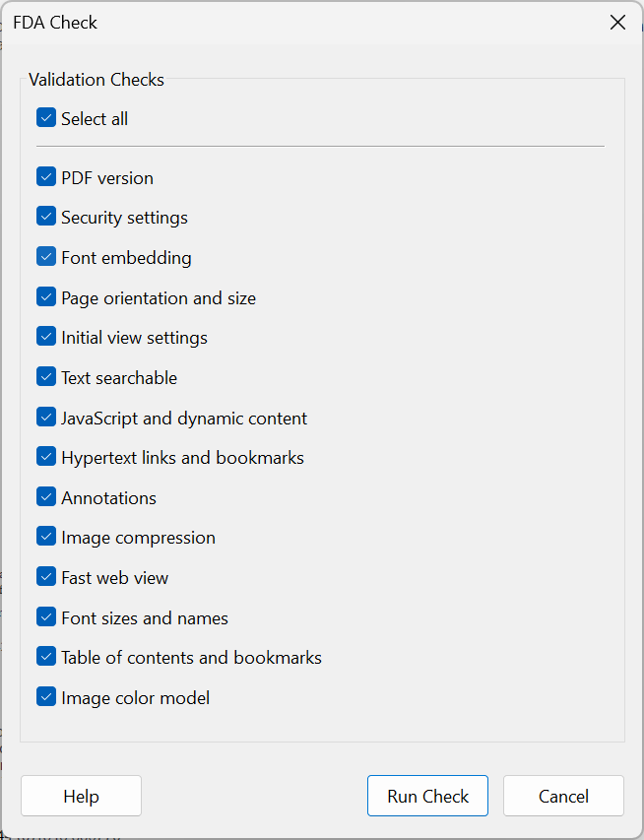
Task: Uncheck the Select all checkbox
Action: [45, 117]
